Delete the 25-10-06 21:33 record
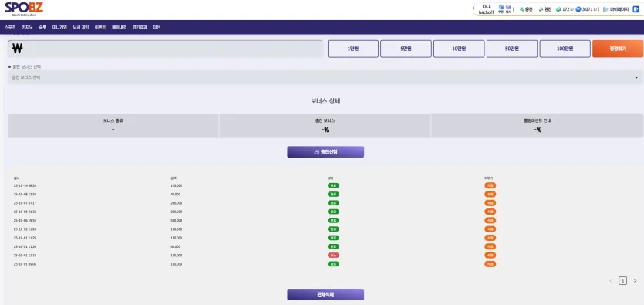Screen dimensions: 644x305 click(490, 212)
